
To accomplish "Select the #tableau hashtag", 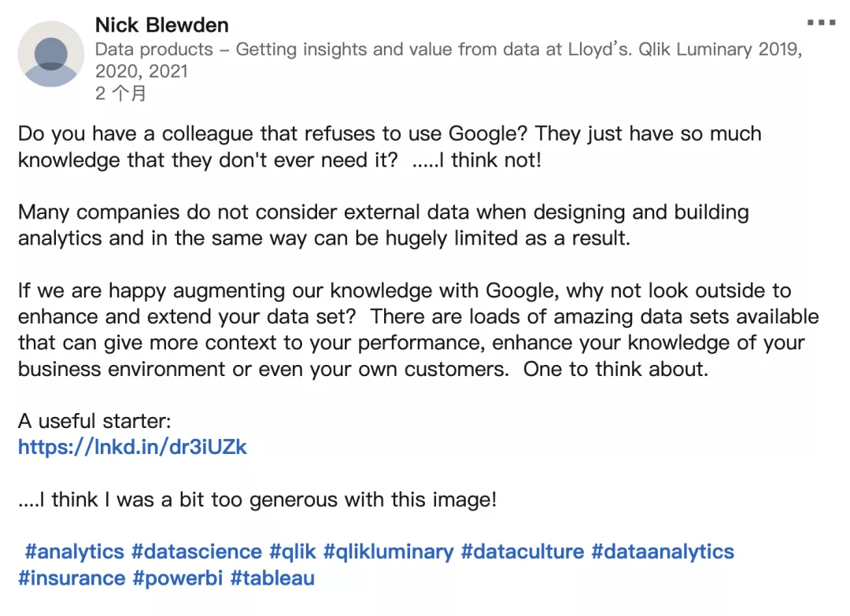I will (x=272, y=578).
